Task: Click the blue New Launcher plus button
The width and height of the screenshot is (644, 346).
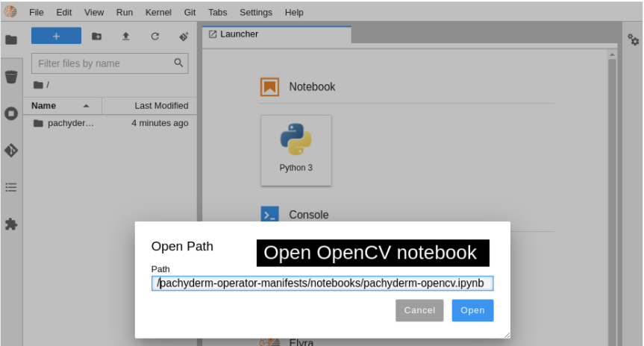Action: click(56, 36)
